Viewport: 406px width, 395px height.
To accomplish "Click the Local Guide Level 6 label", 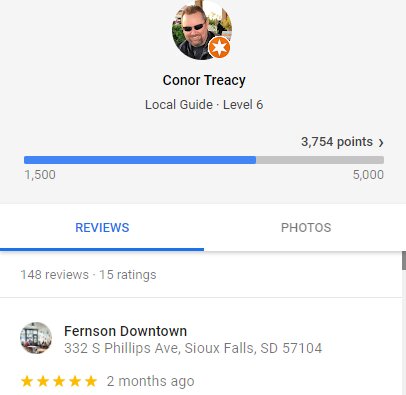I will pyautogui.click(x=204, y=105).
